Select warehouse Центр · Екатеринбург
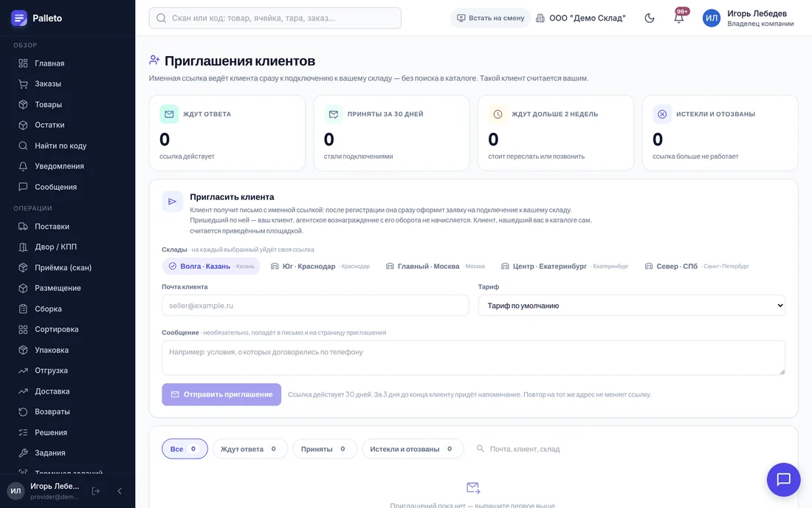 click(x=565, y=266)
